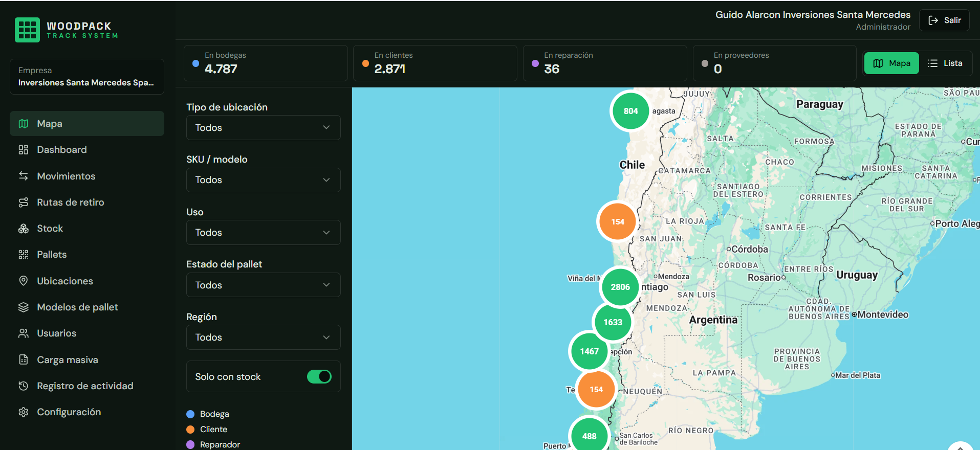The height and width of the screenshot is (450, 980).
Task: Click the Administrador role label
Action: (x=883, y=27)
